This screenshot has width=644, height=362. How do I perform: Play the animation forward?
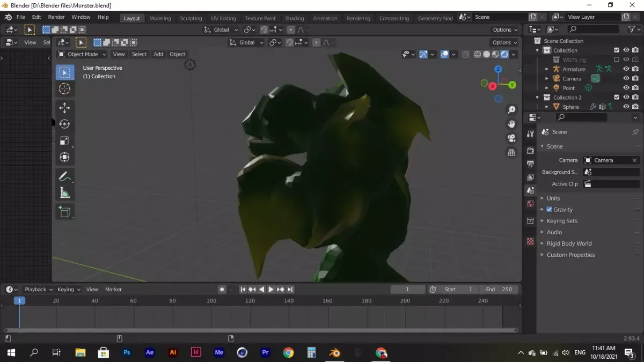coord(271,290)
